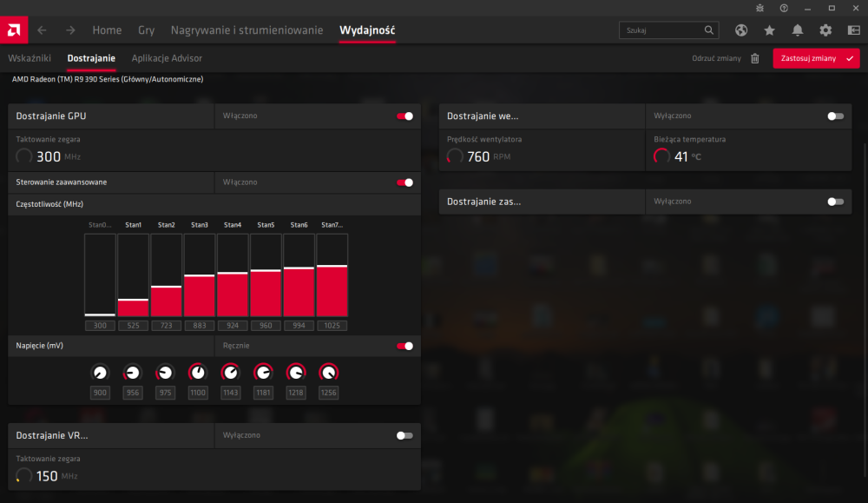This screenshot has width=868, height=503.
Task: Go back with the left arrow
Action: (x=42, y=30)
